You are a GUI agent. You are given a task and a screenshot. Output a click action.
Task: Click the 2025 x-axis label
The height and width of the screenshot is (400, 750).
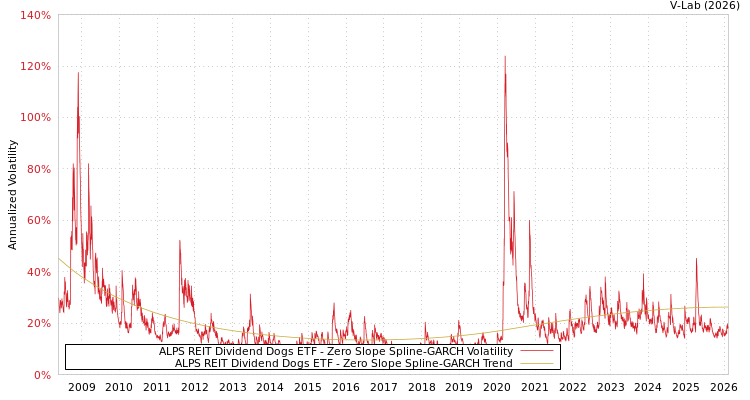pos(686,387)
